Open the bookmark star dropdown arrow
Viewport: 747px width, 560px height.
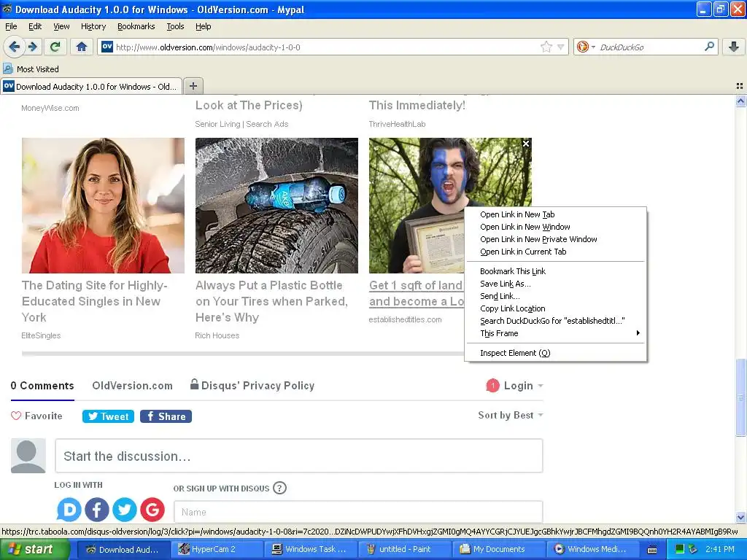coord(561,47)
